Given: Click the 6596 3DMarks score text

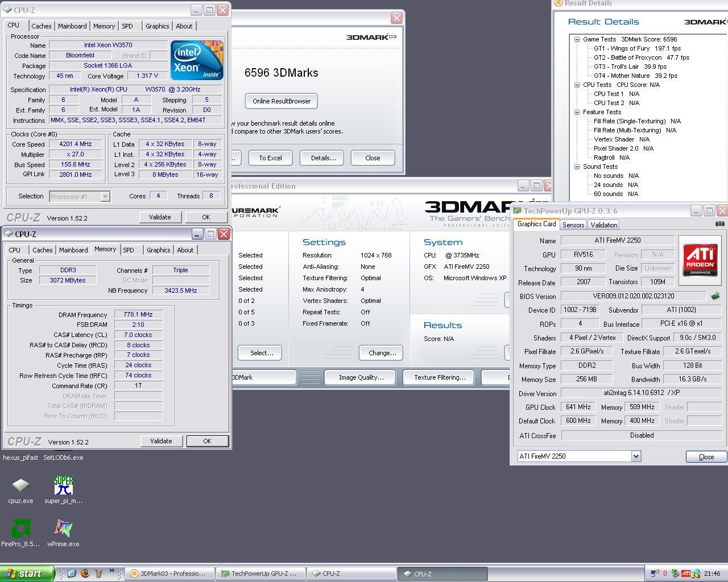Looking at the screenshot, I should pyautogui.click(x=281, y=73).
